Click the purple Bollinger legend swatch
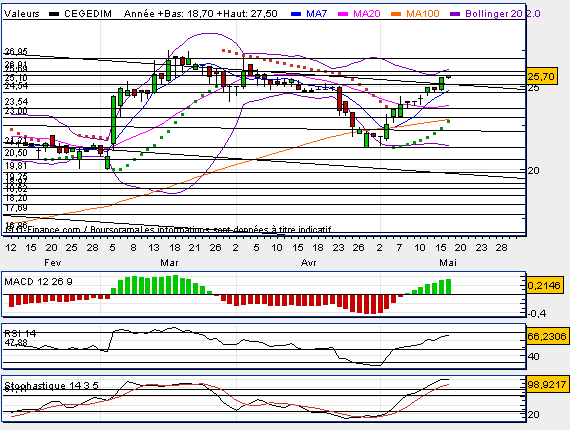Viewport: 570px width, 430px height. pyautogui.click(x=455, y=14)
